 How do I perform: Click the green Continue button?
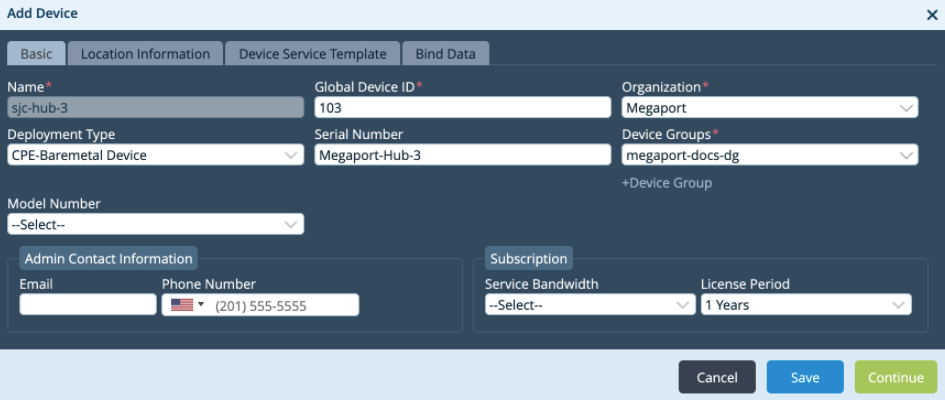click(x=896, y=377)
